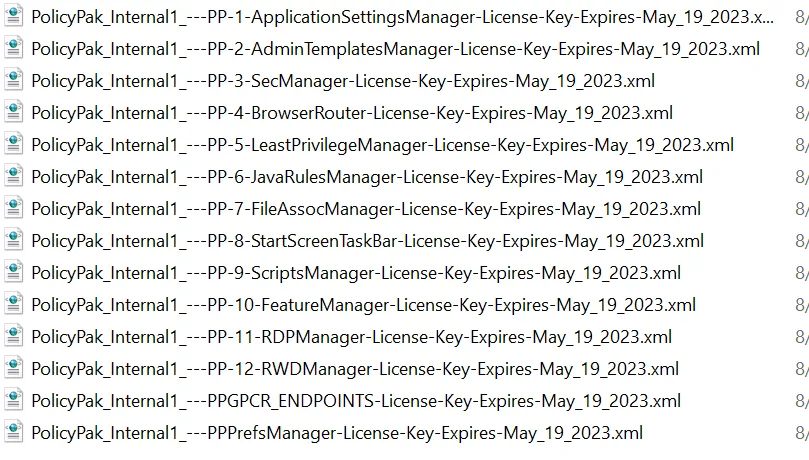Click the XML icon for PP-1-ApplicationSettingsManager file
Viewport: 809px width, 460px height.
(x=13, y=17)
